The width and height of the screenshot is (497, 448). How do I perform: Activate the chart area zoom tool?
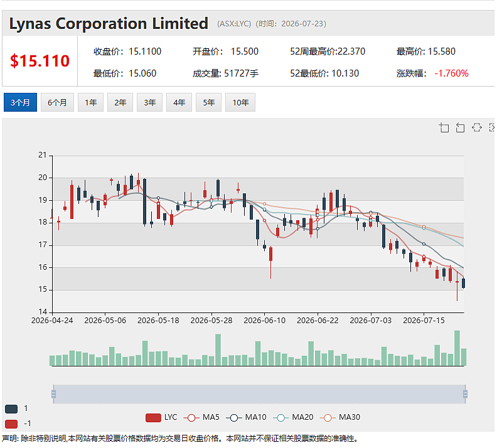[444, 127]
